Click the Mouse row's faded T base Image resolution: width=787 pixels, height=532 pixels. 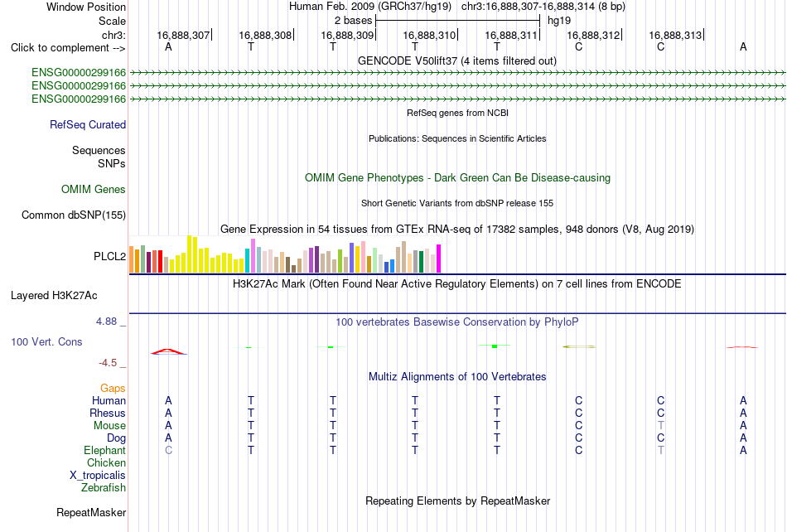pos(660,426)
